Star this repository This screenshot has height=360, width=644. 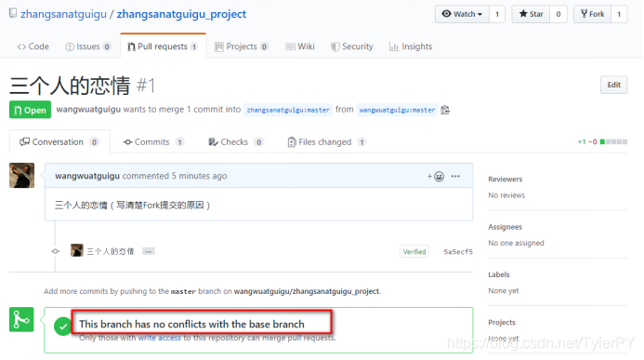click(531, 14)
